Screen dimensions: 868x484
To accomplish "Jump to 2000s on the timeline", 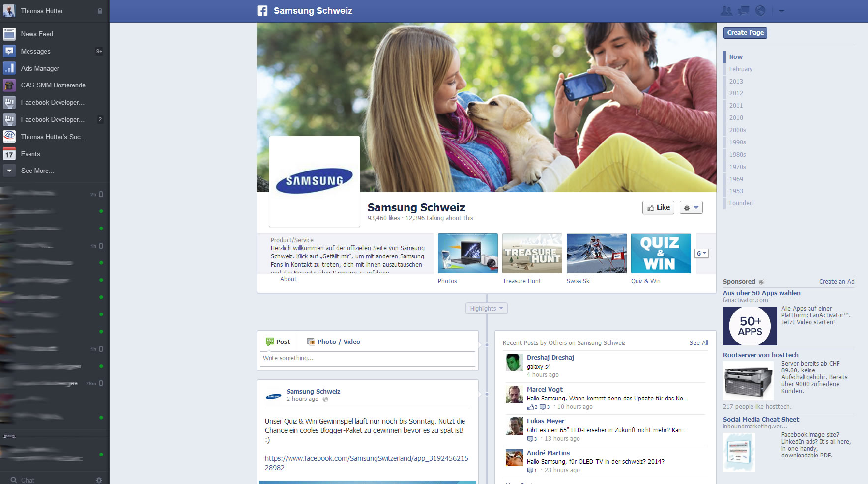I will click(737, 130).
